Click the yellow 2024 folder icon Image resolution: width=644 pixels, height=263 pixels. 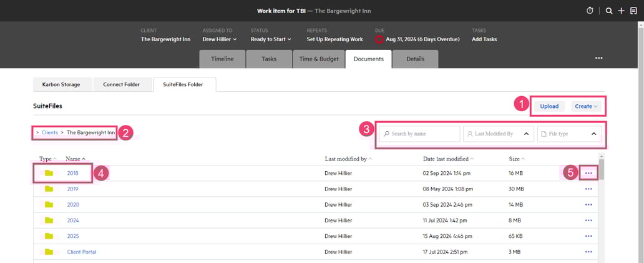click(x=49, y=221)
